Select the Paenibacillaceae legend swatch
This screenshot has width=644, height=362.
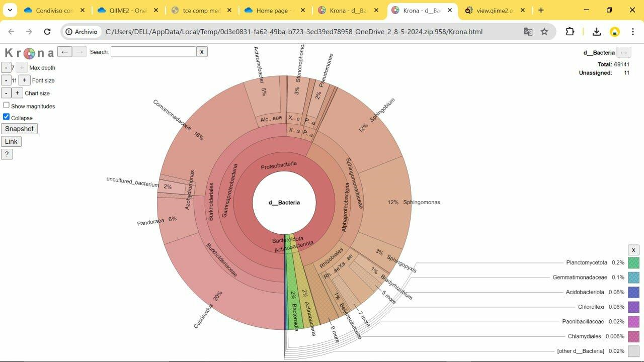(x=633, y=321)
